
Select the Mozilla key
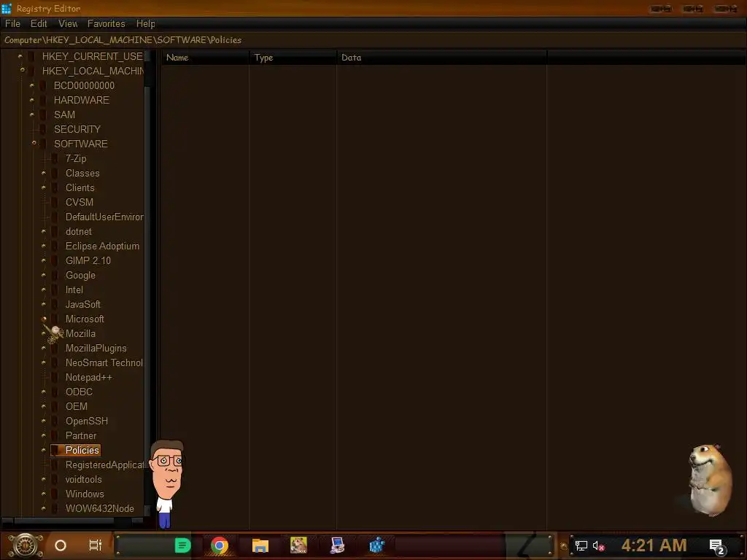coord(80,334)
